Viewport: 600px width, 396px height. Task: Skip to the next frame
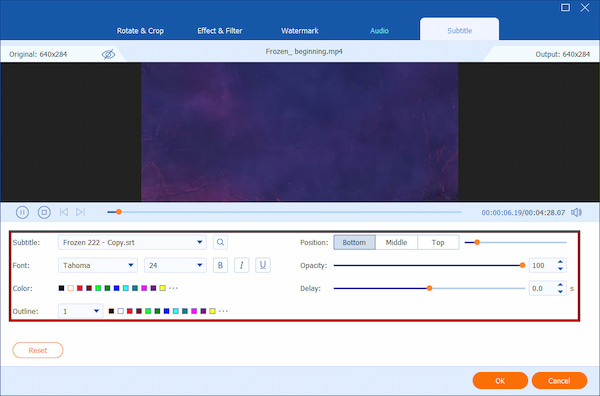point(80,212)
